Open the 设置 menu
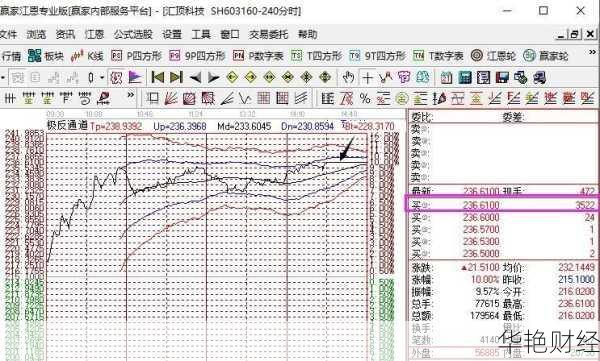This screenshot has width=600, height=361. [x=172, y=34]
